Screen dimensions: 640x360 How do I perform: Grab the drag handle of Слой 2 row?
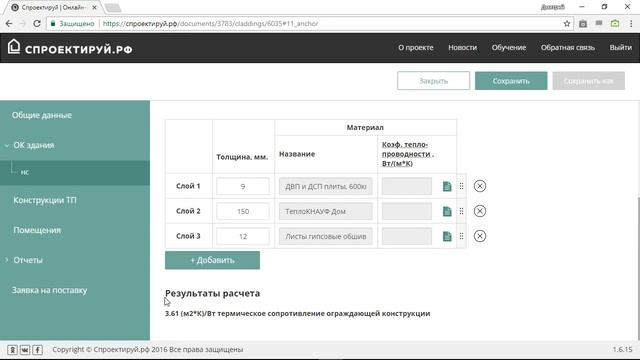(461, 211)
